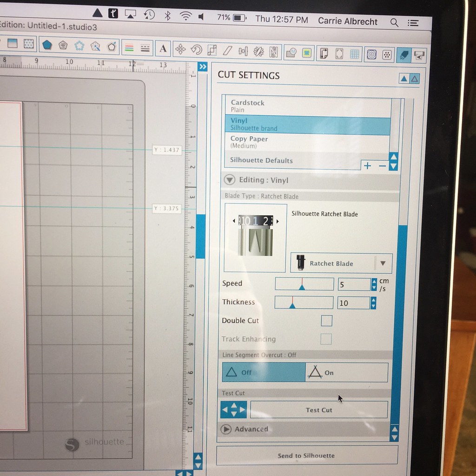Screen dimensions: 476x476
Task: Open the Cut Settings blade icon
Action: point(403,55)
